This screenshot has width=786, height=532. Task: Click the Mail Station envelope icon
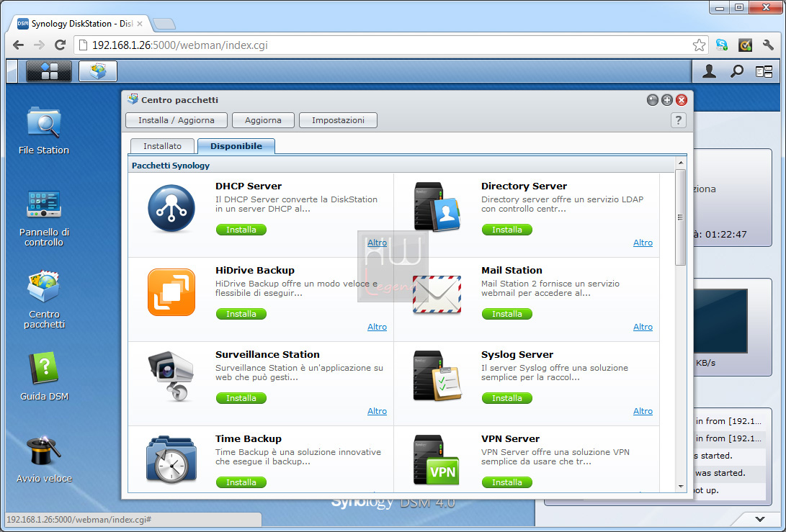(437, 294)
